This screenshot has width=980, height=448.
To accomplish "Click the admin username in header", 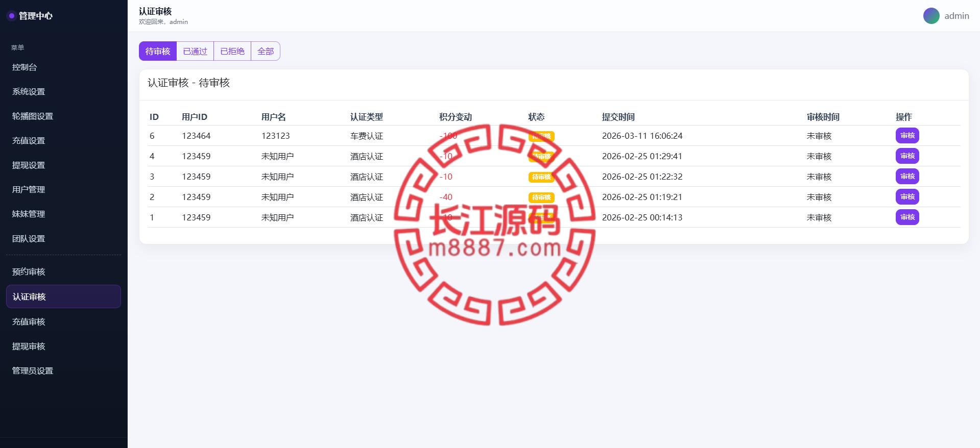I will pos(957,16).
